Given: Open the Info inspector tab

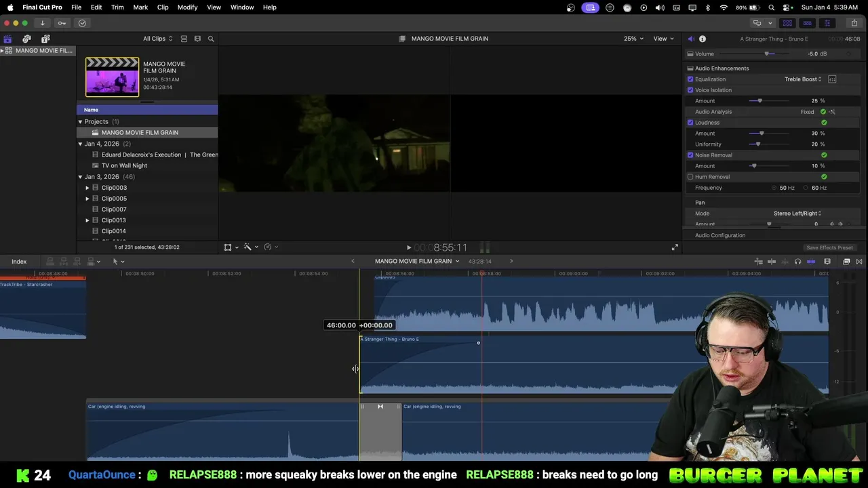Looking at the screenshot, I should (x=703, y=39).
